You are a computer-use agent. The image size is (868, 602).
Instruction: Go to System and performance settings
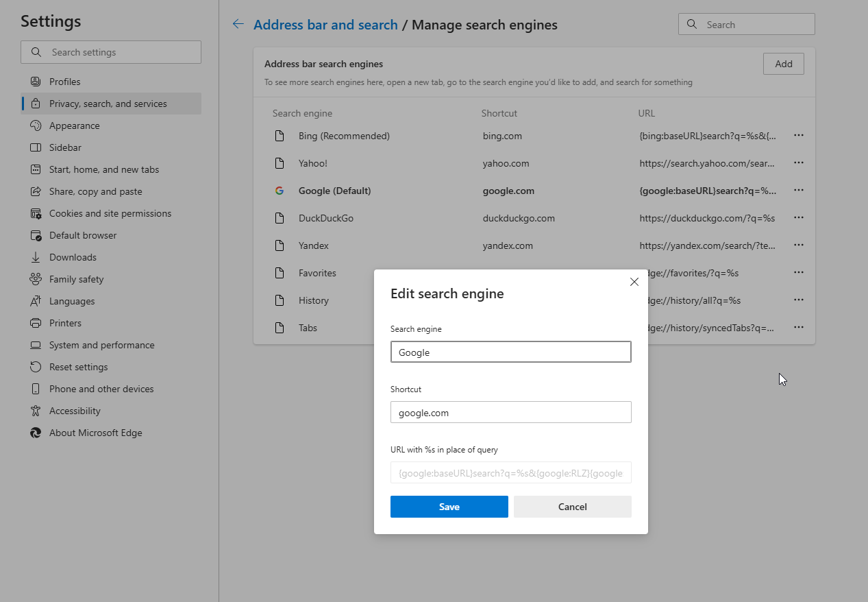click(x=101, y=345)
